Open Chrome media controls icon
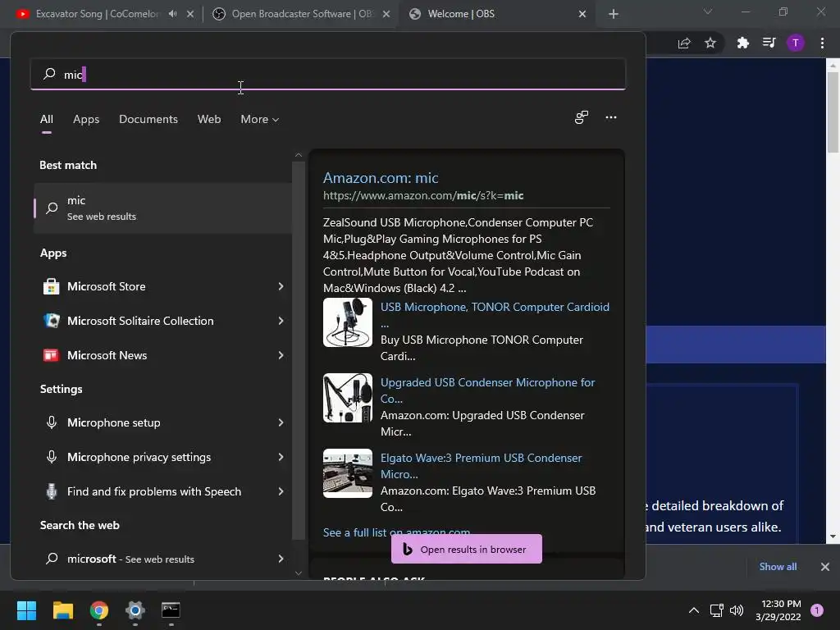Viewport: 840px width, 630px height. coord(769,43)
